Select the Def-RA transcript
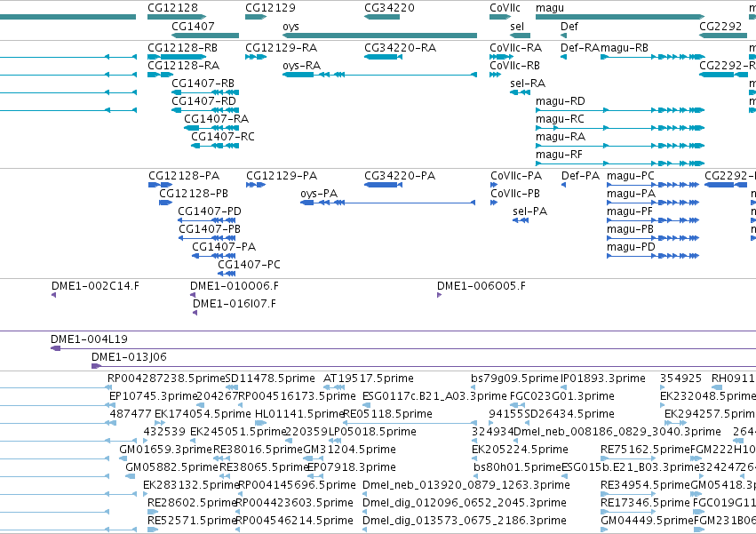 tap(563, 57)
